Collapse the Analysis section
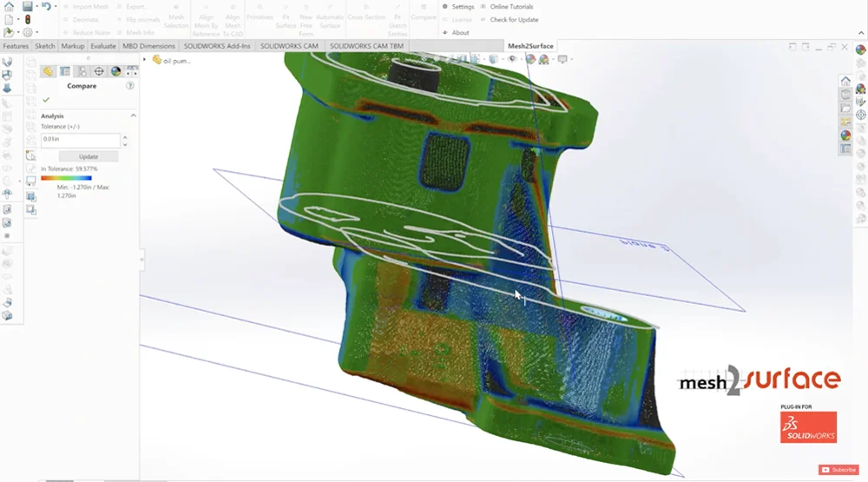This screenshot has height=482, width=868. click(133, 116)
